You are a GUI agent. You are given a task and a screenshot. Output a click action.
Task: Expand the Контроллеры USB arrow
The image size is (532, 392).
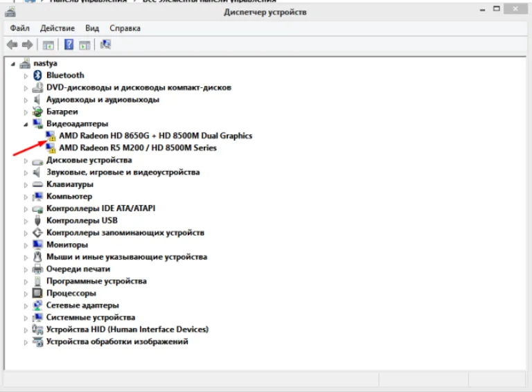point(26,221)
